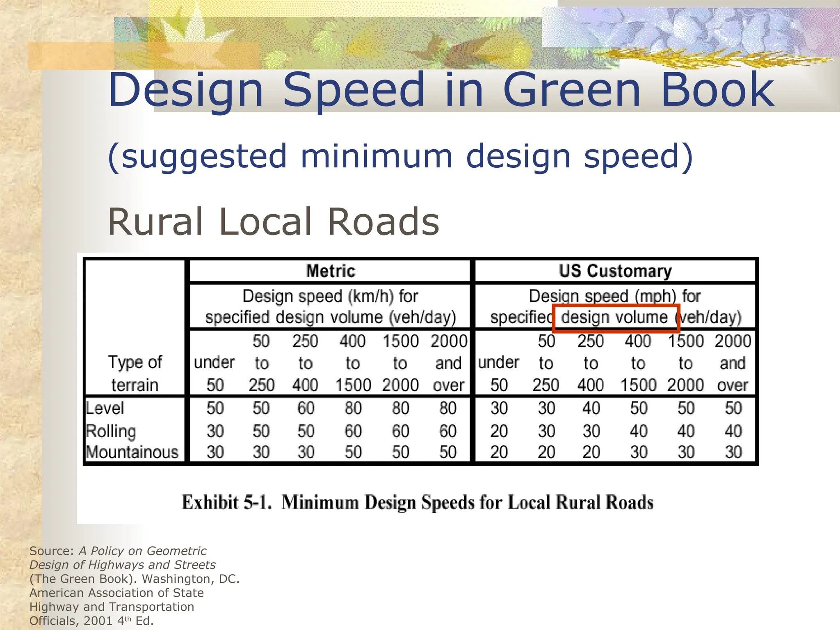The image size is (840, 630).
Task: Select the Rolling value 20 under US Customary under 50
Action: [499, 431]
